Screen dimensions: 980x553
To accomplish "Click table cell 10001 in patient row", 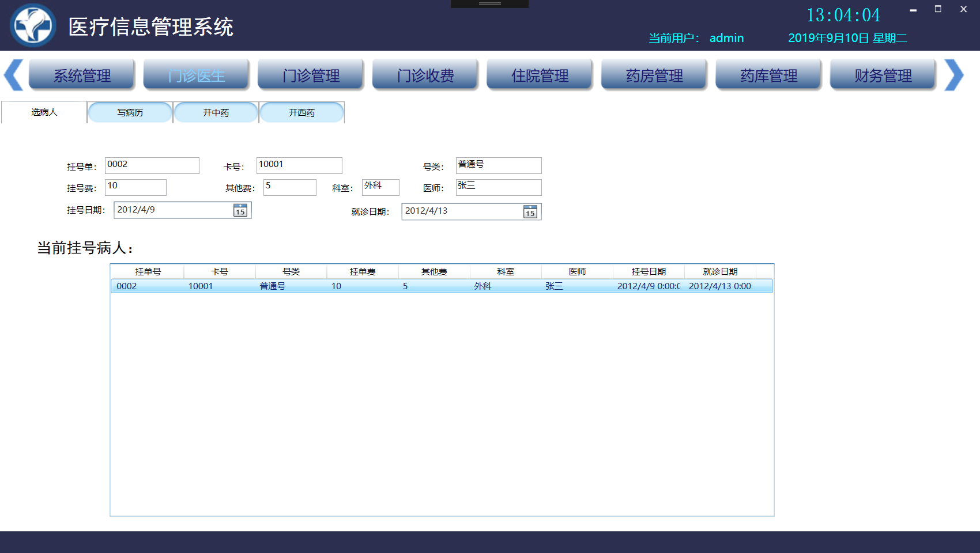I will pyautogui.click(x=201, y=286).
